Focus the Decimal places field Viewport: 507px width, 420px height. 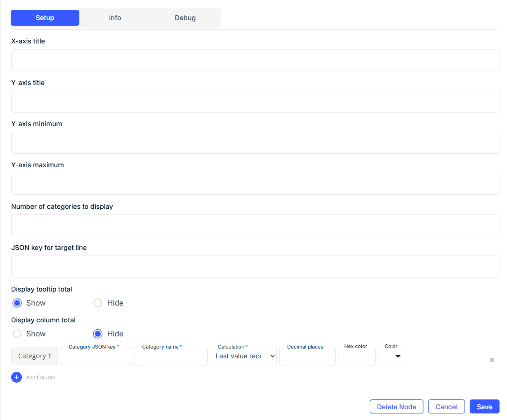[x=307, y=356]
